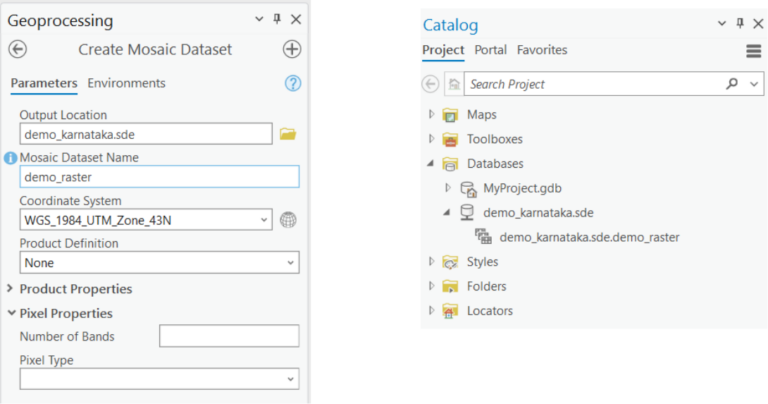This screenshot has width=768, height=404.
Task: Open the Coordinate System dropdown
Action: click(x=264, y=220)
